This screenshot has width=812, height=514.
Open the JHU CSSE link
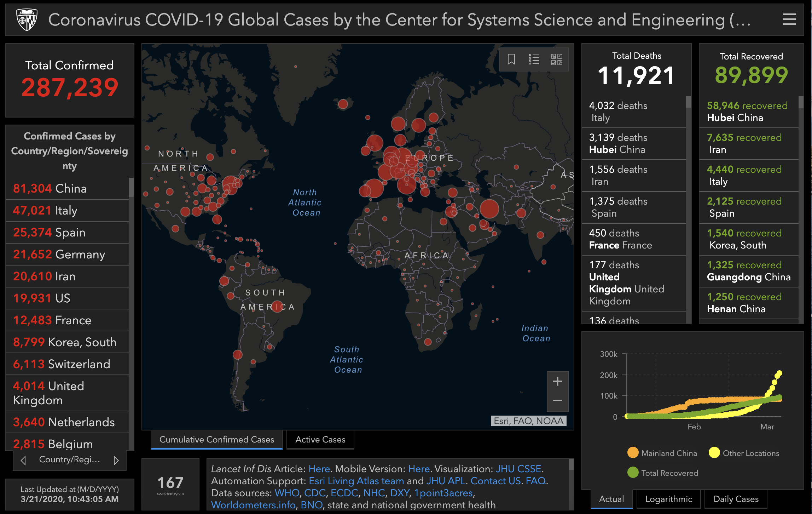click(518, 469)
